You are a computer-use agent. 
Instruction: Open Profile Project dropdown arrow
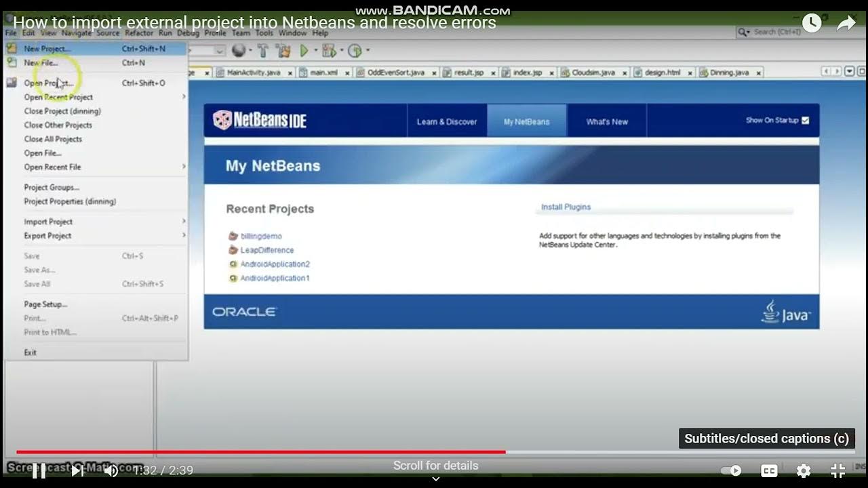coord(368,50)
